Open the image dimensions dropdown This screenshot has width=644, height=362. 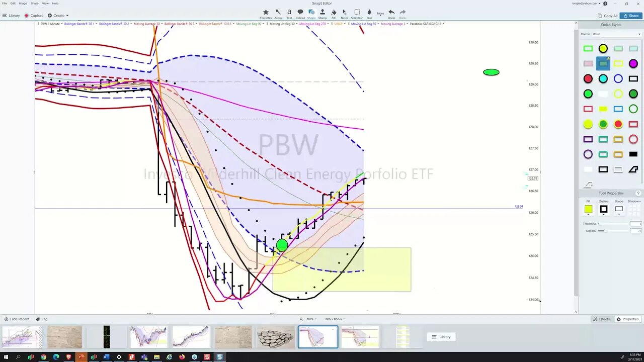335,319
